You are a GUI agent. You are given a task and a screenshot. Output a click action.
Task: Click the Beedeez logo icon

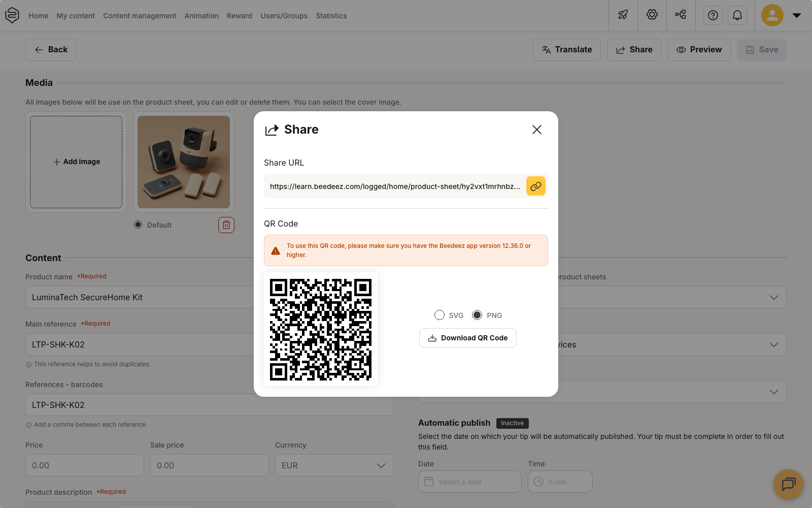pyautogui.click(x=12, y=15)
